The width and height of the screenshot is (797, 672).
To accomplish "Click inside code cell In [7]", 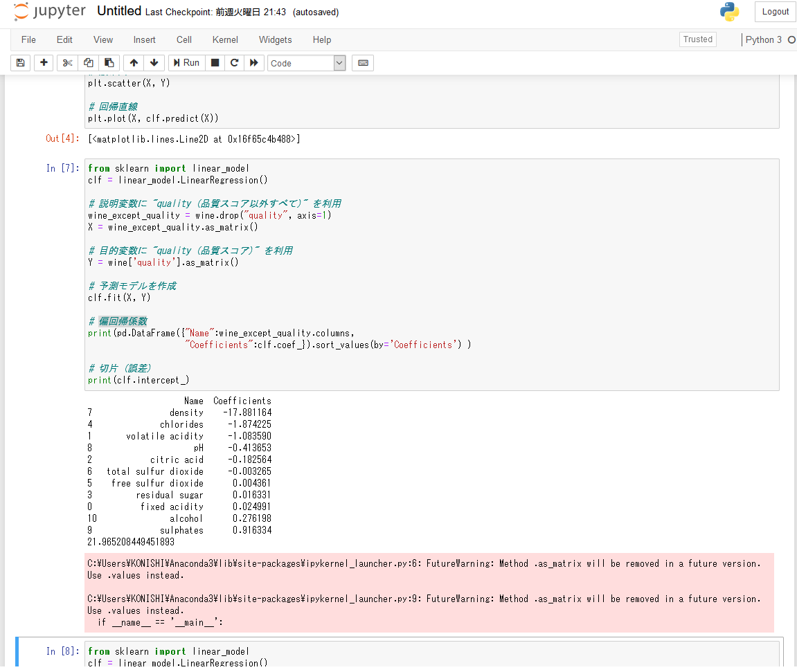I will 431,274.
